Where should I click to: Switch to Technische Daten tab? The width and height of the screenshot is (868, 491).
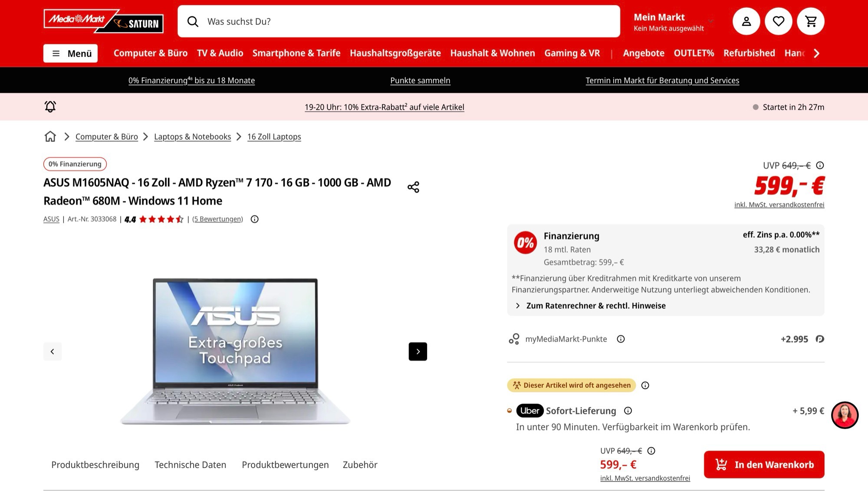coord(191,465)
